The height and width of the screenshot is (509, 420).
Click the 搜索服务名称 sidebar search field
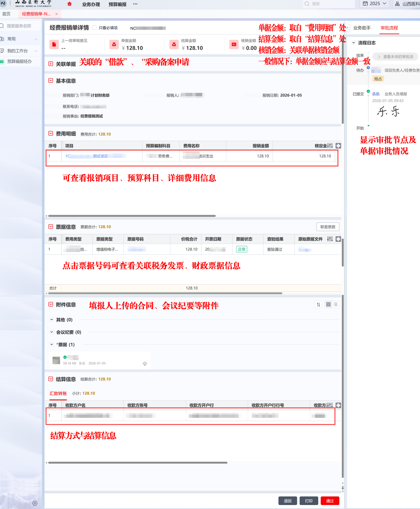click(20, 26)
